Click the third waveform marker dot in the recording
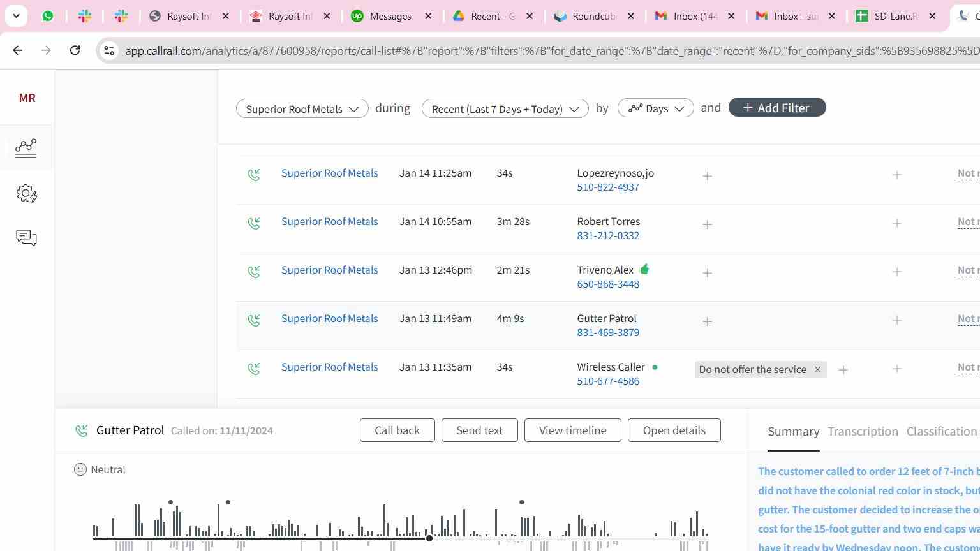This screenshot has width=980, height=551. point(522,502)
